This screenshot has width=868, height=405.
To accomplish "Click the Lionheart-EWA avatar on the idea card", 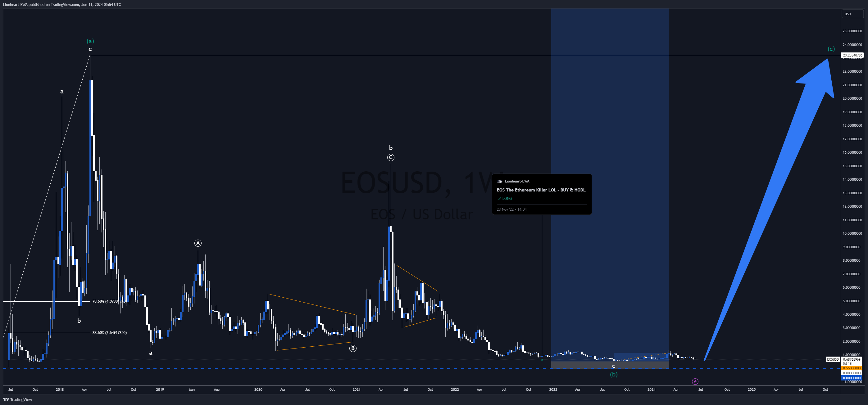I will click(x=500, y=181).
